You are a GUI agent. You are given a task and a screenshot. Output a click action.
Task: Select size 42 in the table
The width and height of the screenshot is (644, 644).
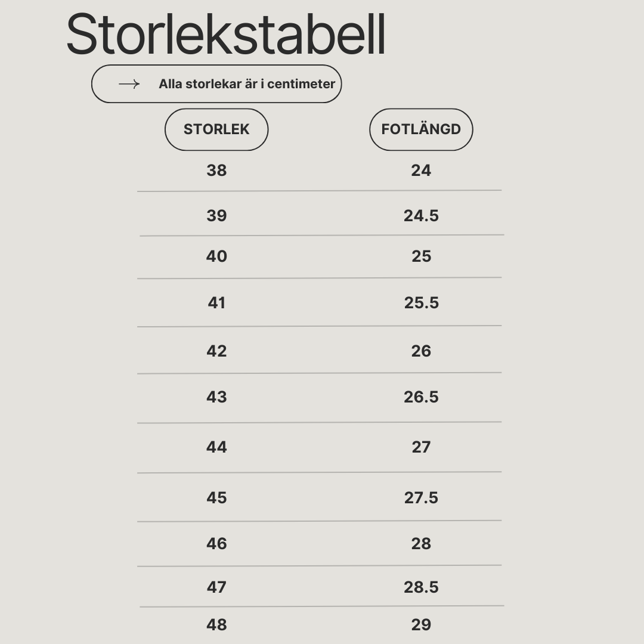coord(216,351)
